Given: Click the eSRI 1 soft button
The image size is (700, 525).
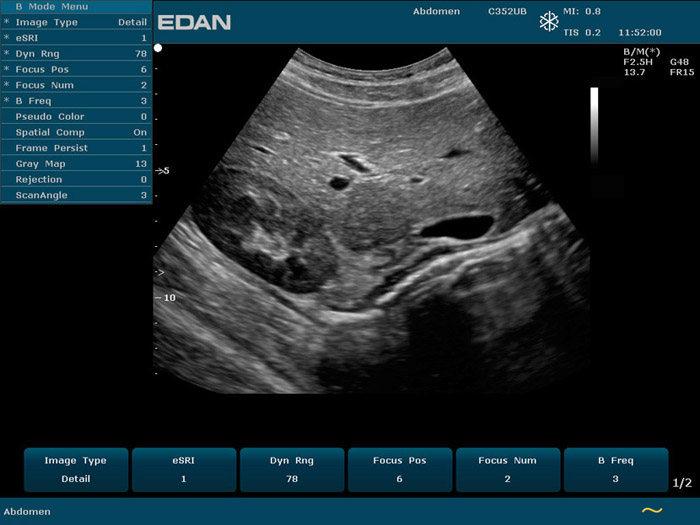Looking at the screenshot, I should pyautogui.click(x=184, y=470).
